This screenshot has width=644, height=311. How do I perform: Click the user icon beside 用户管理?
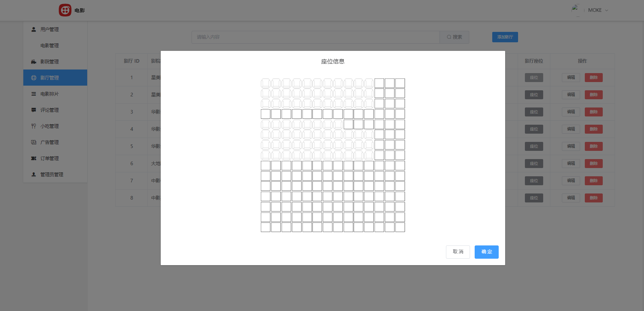[x=34, y=29]
